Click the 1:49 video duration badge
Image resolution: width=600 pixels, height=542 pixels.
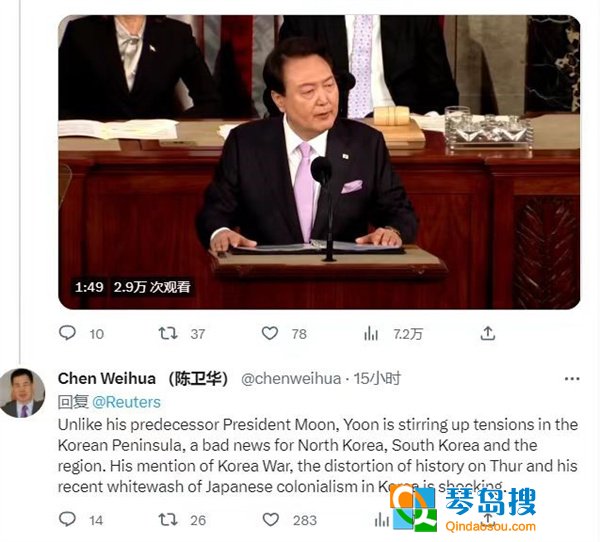pyautogui.click(x=89, y=287)
